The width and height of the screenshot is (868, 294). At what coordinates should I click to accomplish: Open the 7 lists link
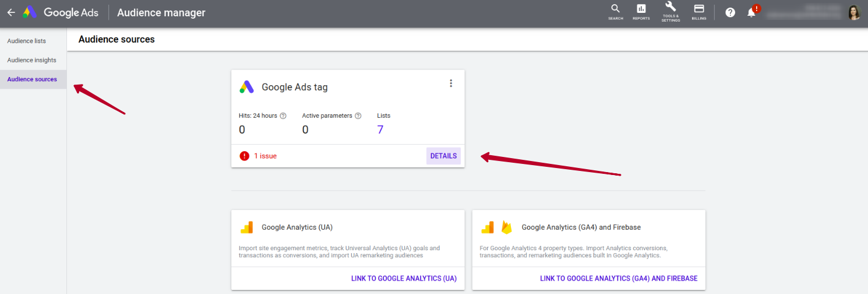[380, 129]
